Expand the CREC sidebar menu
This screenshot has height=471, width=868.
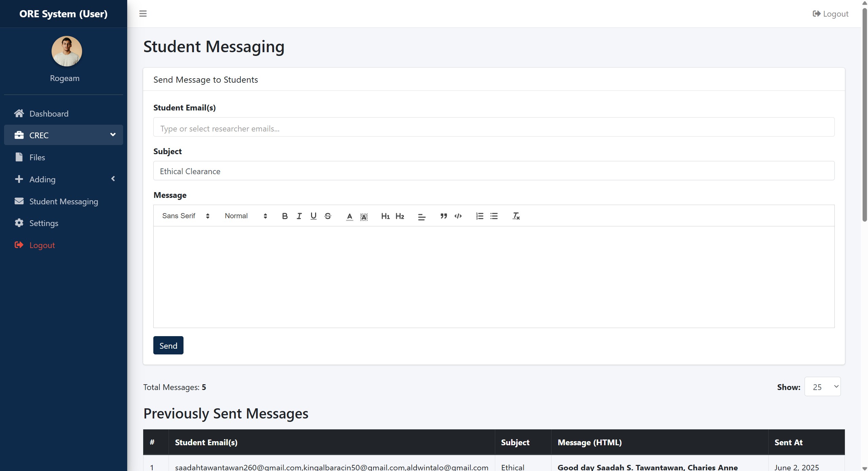pos(63,135)
